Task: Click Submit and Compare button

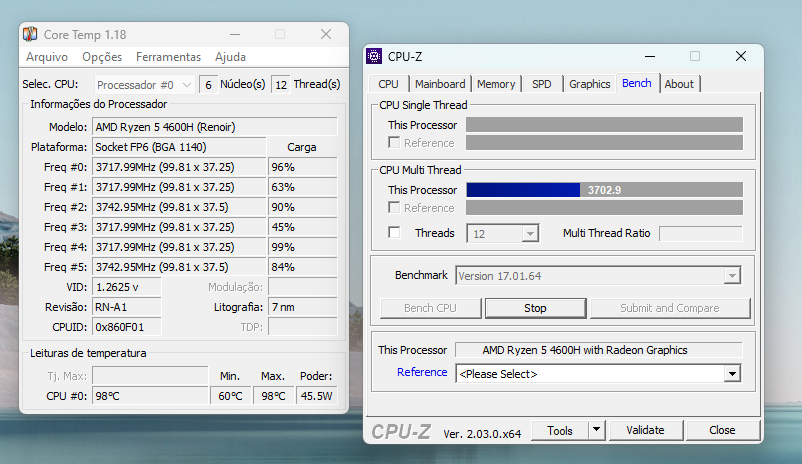Action: click(670, 308)
